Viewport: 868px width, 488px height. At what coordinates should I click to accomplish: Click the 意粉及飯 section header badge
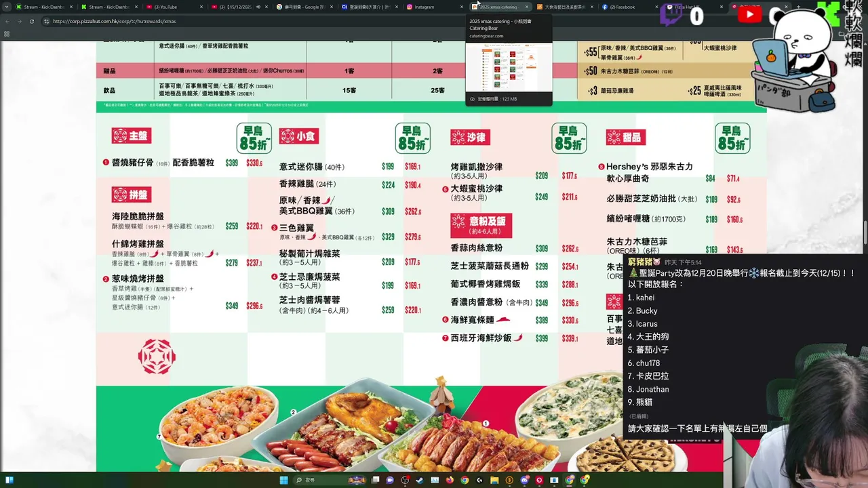click(481, 225)
